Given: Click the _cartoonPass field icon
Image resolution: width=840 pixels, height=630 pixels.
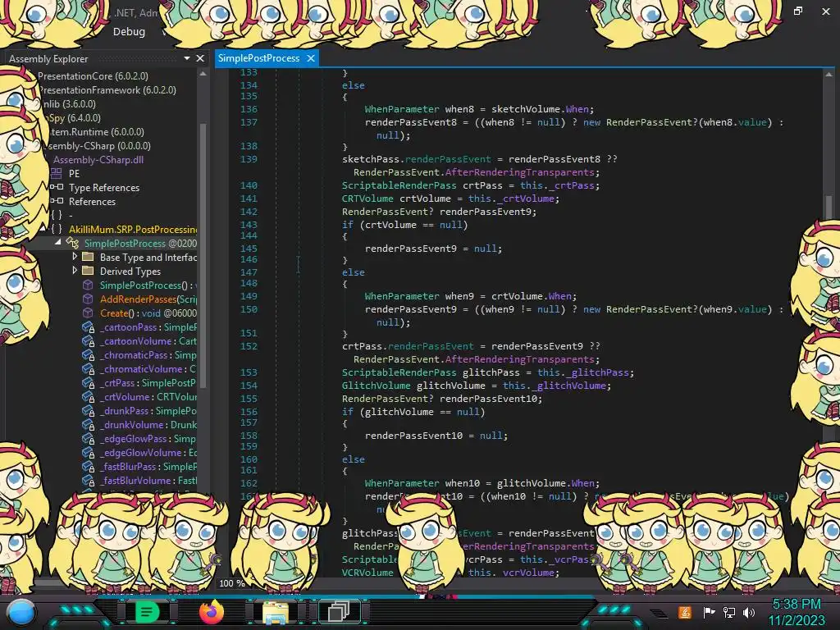Looking at the screenshot, I should click(x=89, y=326).
